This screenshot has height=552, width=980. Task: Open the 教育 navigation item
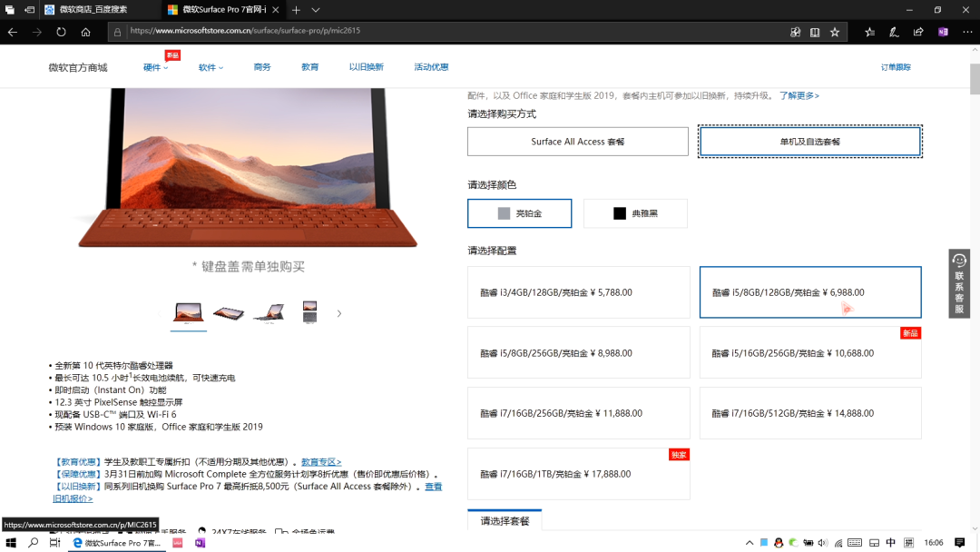coord(310,67)
